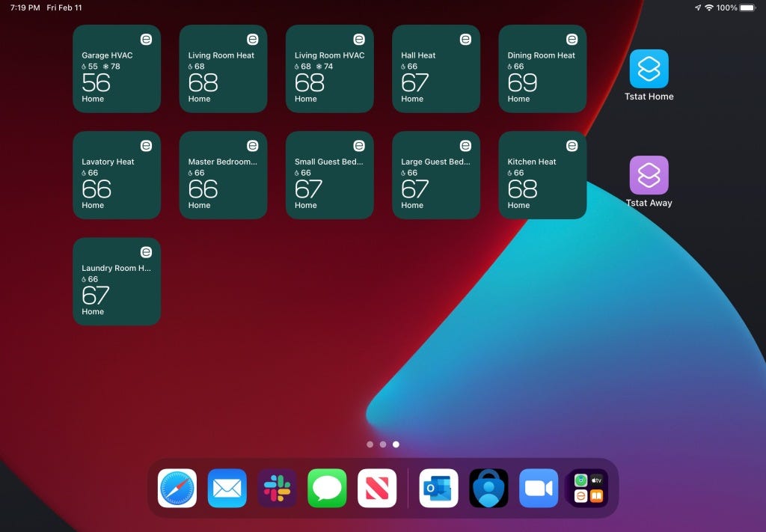Tap the battery icon in the status bar
This screenshot has width=766, height=532.
pyautogui.click(x=747, y=7)
